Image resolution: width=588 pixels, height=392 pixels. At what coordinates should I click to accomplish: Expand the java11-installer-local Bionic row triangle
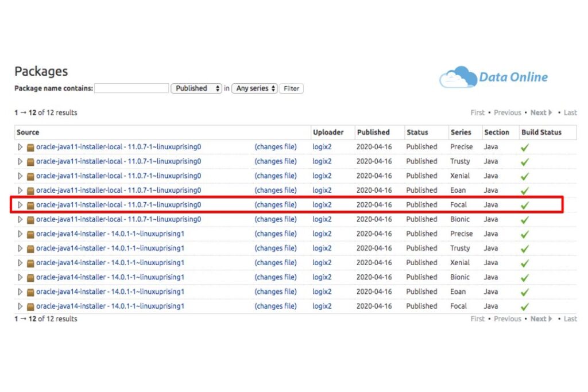[x=20, y=219]
